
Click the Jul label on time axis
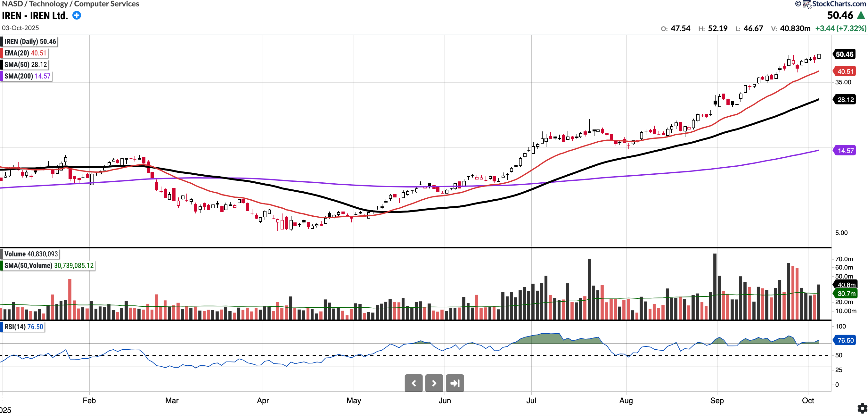coord(531,401)
